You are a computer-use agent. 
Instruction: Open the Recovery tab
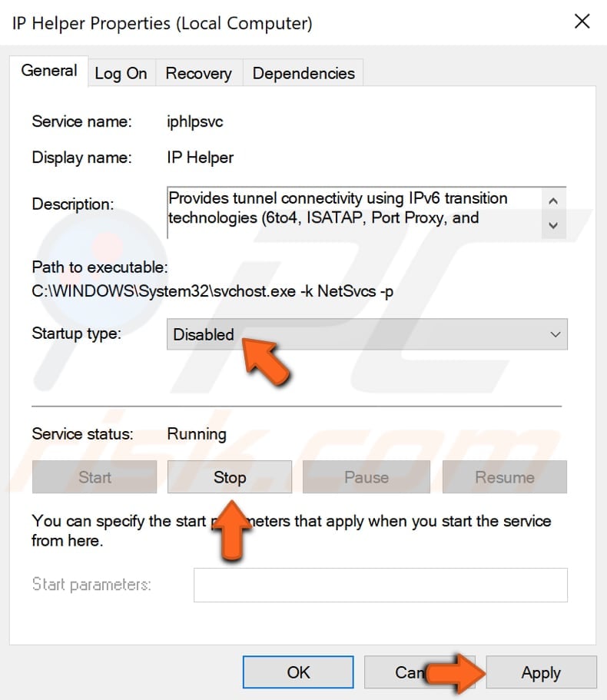click(198, 72)
